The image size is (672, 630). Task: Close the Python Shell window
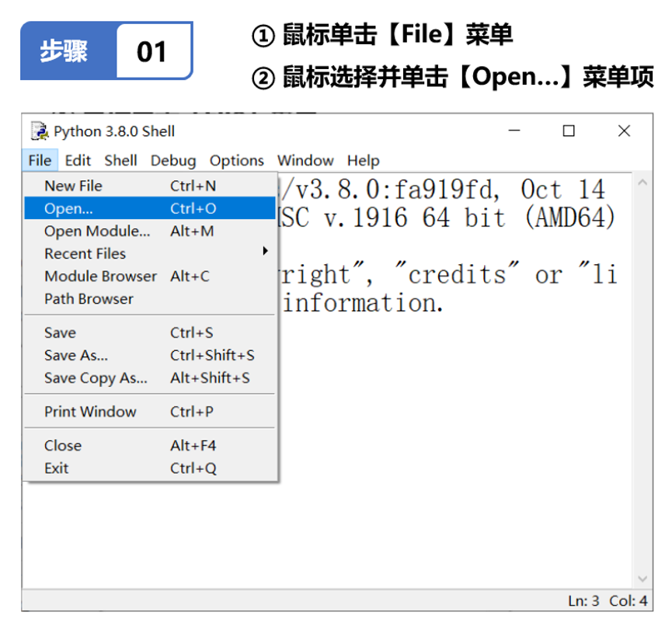624,131
